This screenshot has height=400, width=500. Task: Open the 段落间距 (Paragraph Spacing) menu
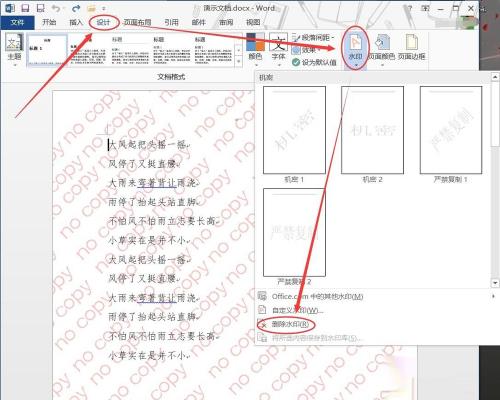click(x=313, y=37)
